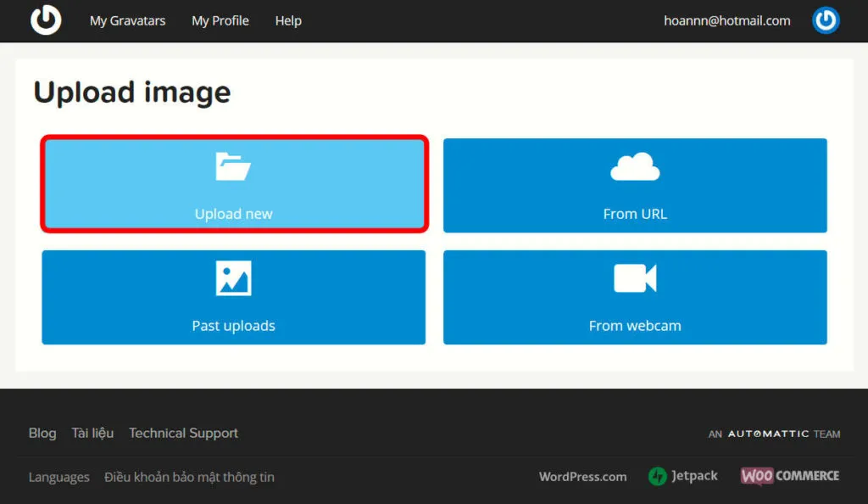
Task: Open the WordPress.com link in the footer
Action: point(582,476)
